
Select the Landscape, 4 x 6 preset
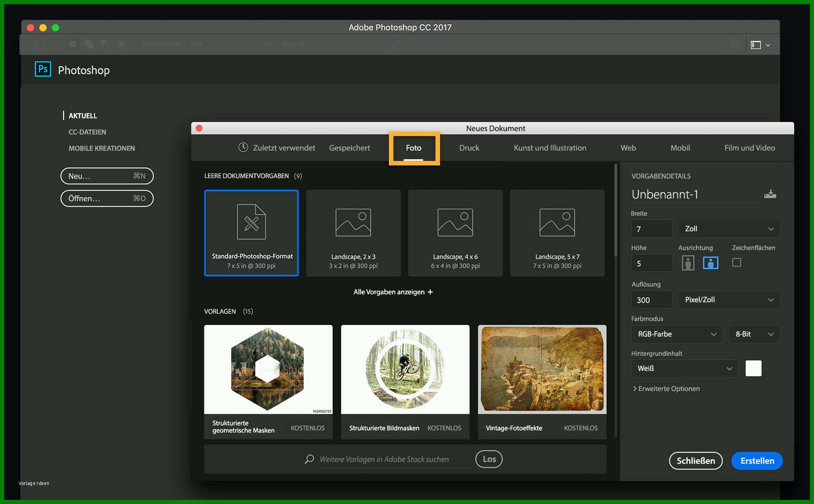coord(455,233)
